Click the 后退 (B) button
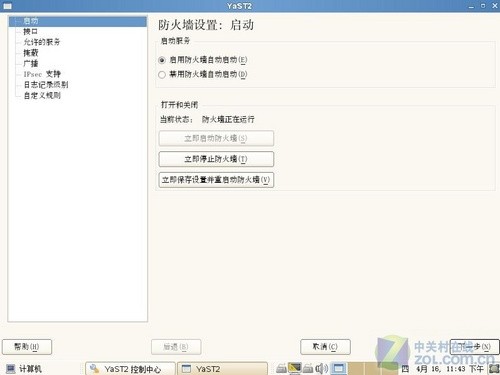 pyautogui.click(x=176, y=347)
